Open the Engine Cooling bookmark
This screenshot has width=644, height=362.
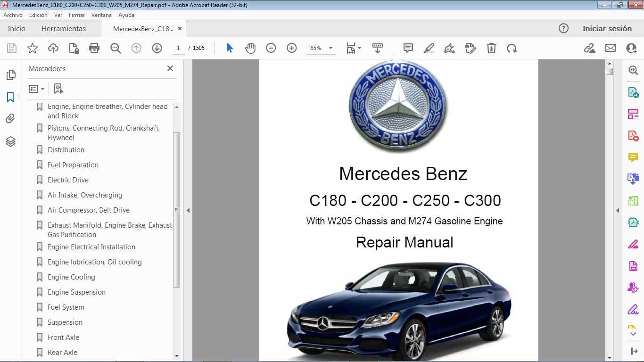[x=71, y=277]
